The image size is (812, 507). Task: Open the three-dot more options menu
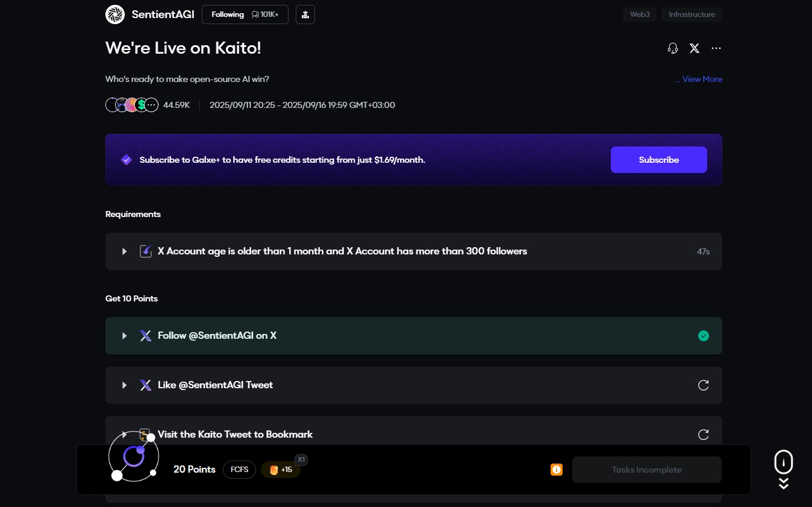pos(716,48)
